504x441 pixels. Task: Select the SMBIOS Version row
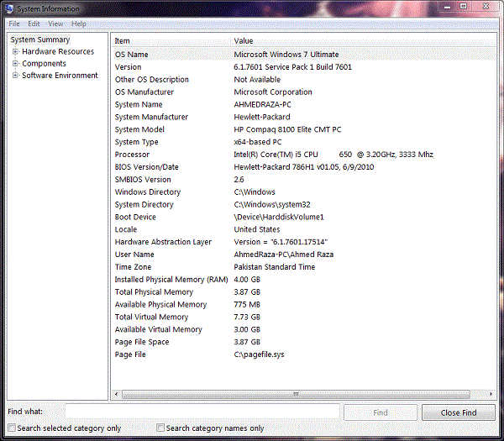304,180
